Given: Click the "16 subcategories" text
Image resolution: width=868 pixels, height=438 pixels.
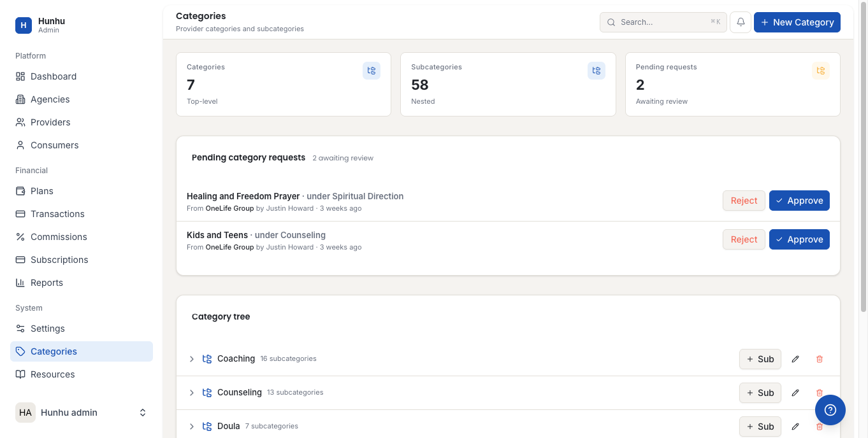Looking at the screenshot, I should pyautogui.click(x=288, y=359).
